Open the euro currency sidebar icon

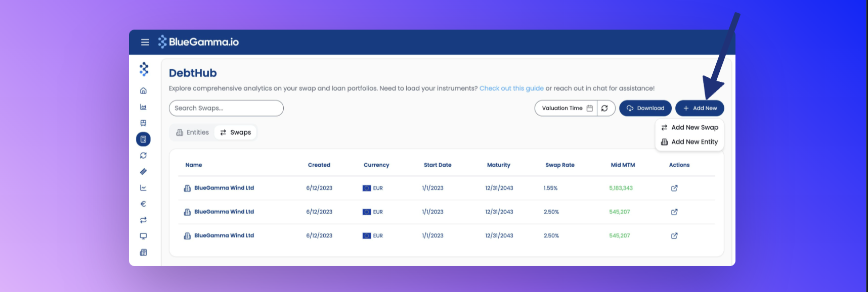point(143,204)
